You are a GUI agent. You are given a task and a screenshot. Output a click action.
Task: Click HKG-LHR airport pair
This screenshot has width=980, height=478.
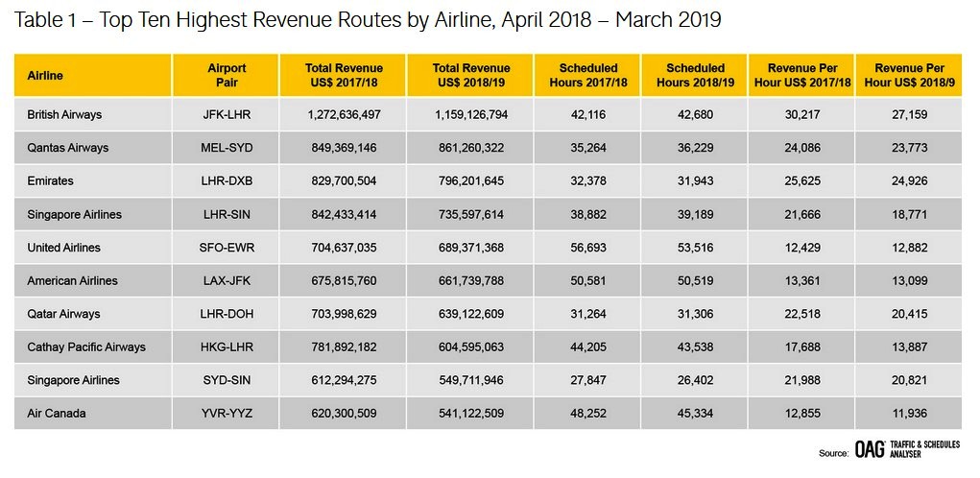(x=226, y=347)
